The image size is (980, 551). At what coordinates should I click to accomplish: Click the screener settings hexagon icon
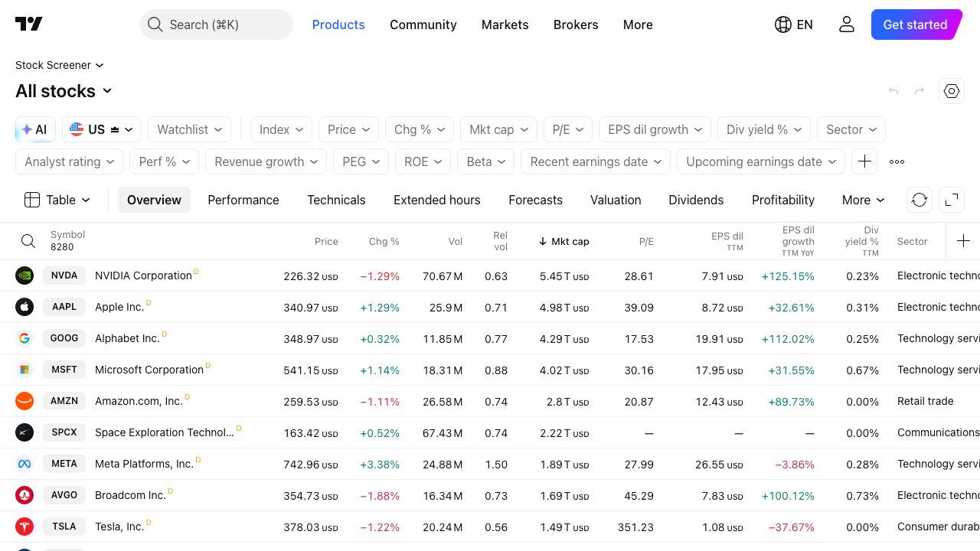(952, 91)
